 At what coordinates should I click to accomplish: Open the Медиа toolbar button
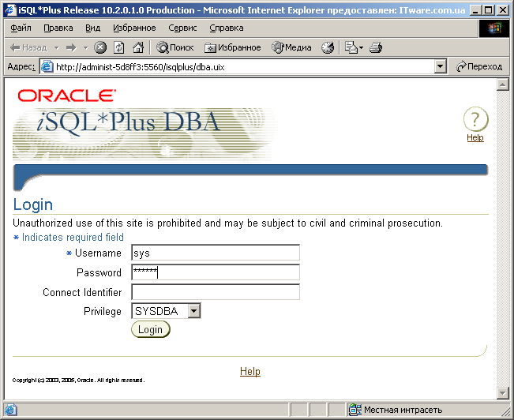291,47
